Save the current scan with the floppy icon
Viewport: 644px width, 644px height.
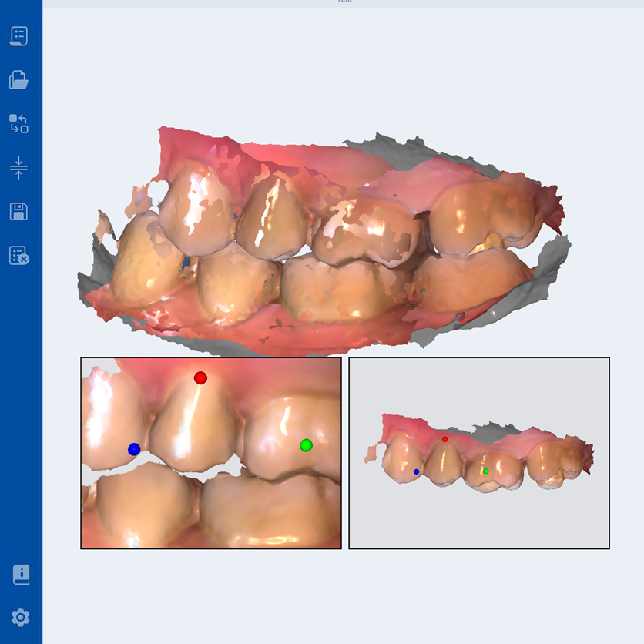pyautogui.click(x=20, y=213)
